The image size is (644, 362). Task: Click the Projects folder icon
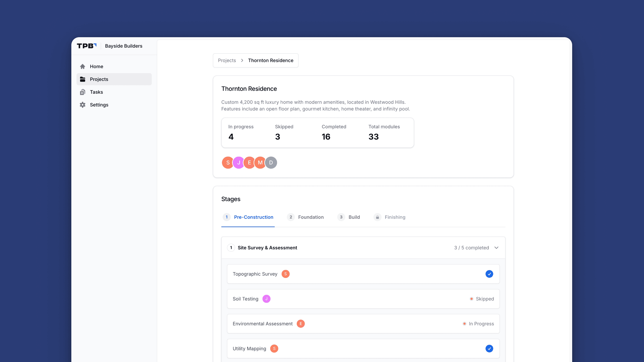click(x=82, y=79)
